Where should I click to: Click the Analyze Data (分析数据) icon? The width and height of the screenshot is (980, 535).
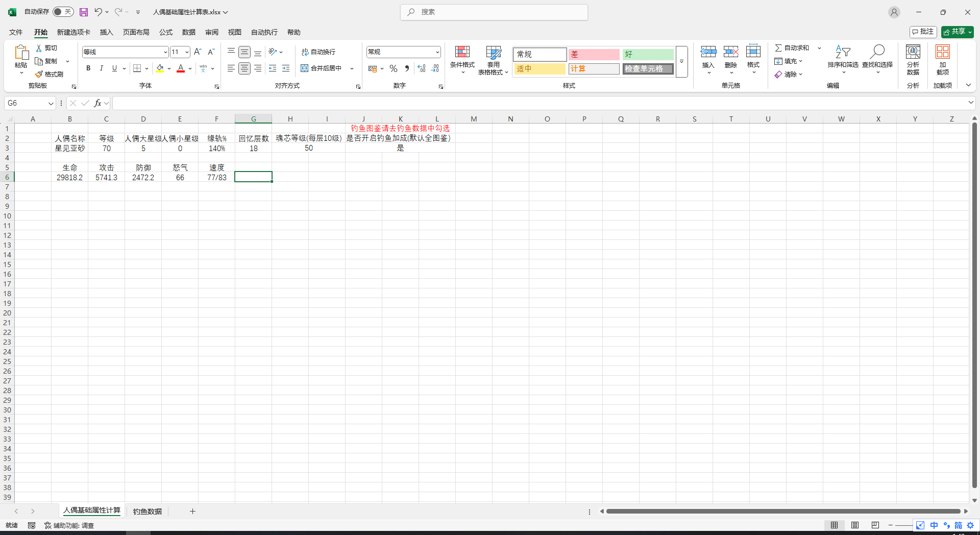coord(913,52)
